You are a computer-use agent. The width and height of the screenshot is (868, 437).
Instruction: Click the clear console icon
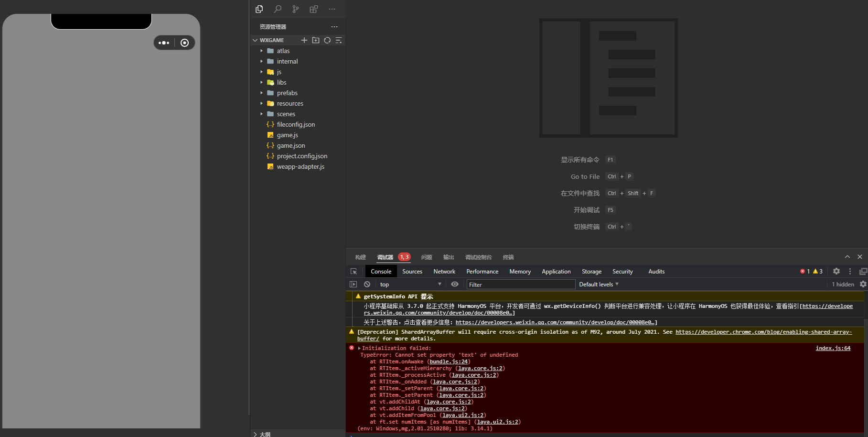[x=367, y=284]
